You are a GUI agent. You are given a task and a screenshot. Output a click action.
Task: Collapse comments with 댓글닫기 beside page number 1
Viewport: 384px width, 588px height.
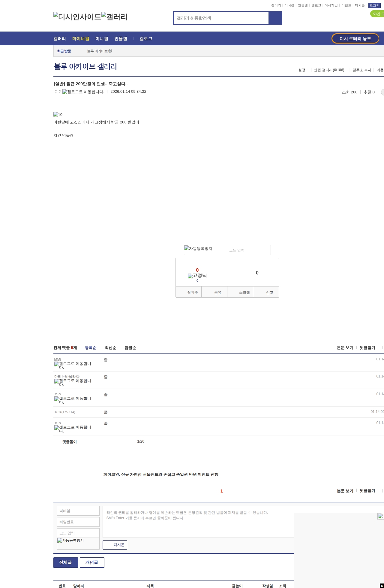[367, 491]
